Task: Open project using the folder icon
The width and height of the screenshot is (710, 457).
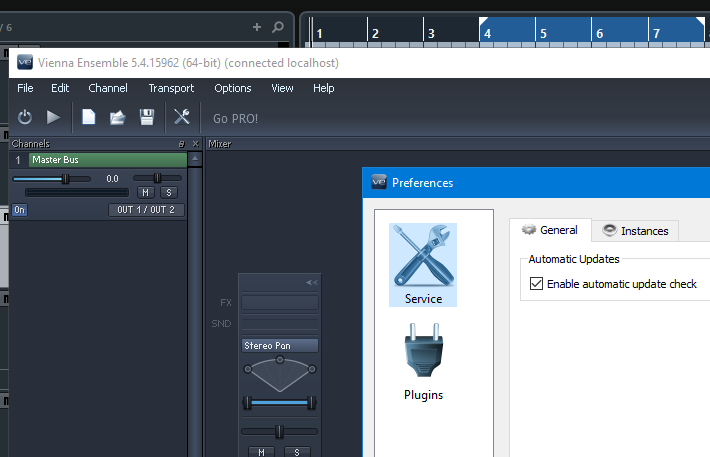Action: click(117, 118)
